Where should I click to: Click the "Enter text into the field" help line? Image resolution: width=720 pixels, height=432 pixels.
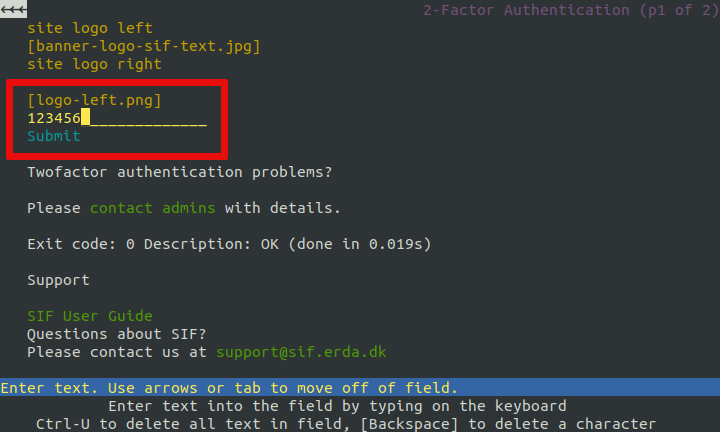[337, 406]
